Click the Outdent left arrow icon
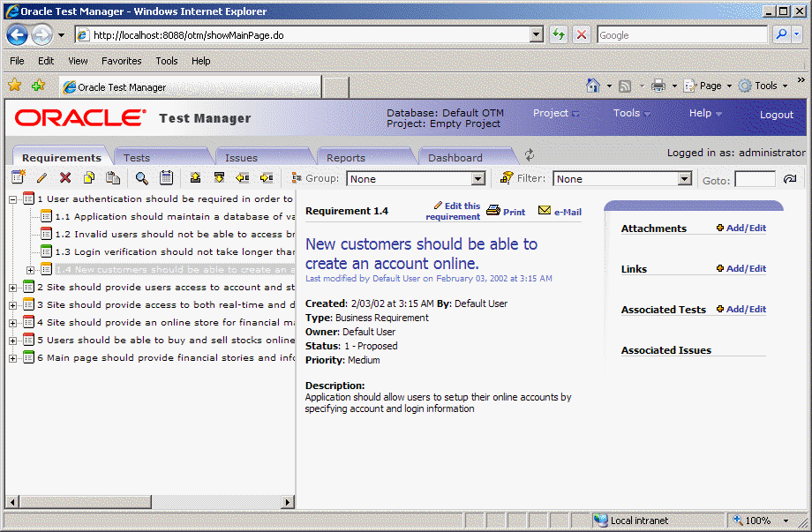The height and width of the screenshot is (532, 812). pos(243,177)
